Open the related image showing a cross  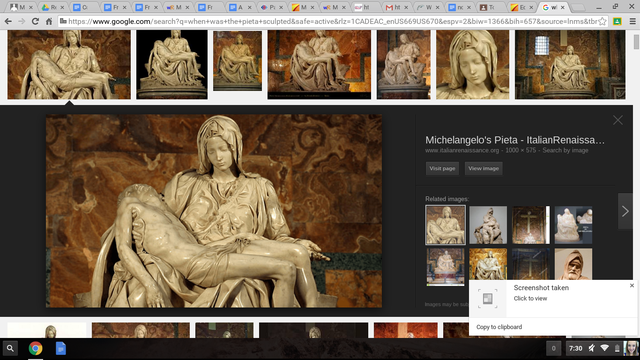point(531,225)
